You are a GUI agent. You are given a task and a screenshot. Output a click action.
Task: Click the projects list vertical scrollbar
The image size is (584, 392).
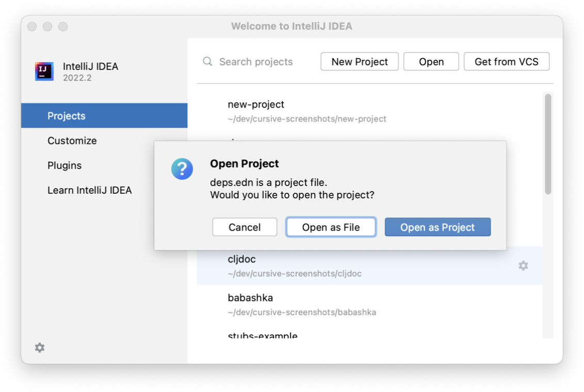548,144
